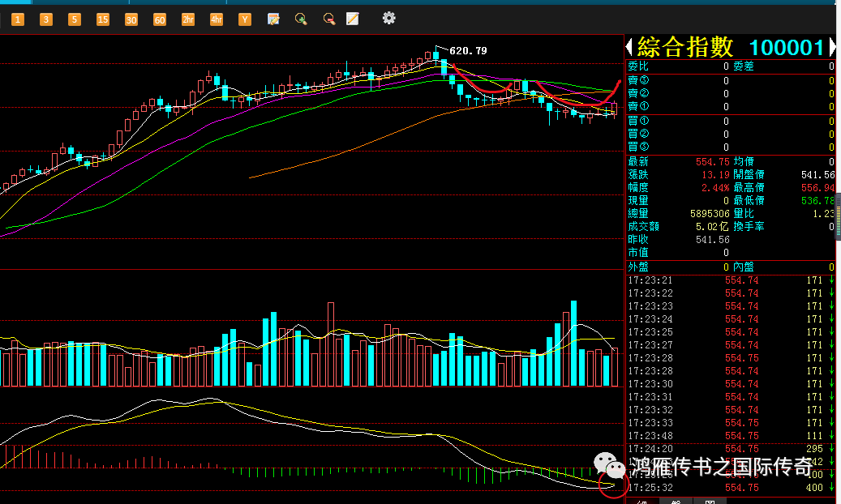Open the notepad pencil drawing tool
The image size is (841, 504).
coord(353,19)
